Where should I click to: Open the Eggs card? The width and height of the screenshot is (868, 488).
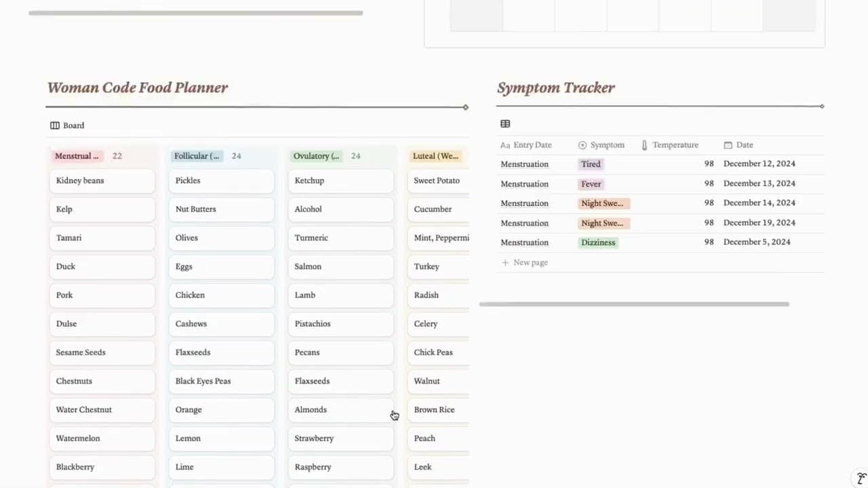(x=222, y=266)
